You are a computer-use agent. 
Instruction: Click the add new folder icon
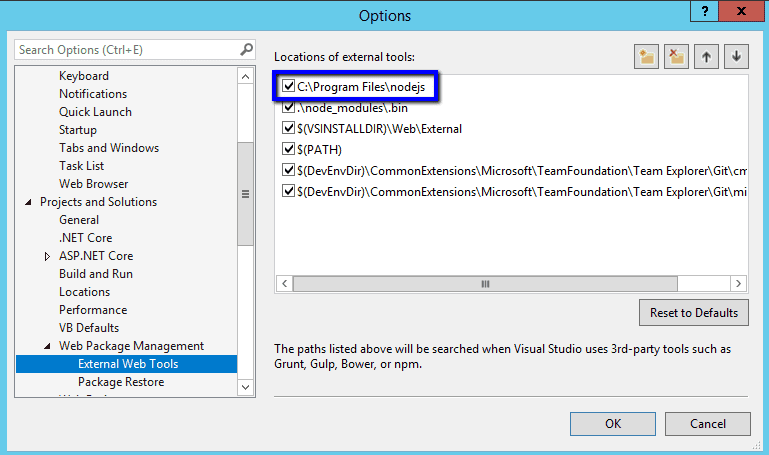pos(646,57)
